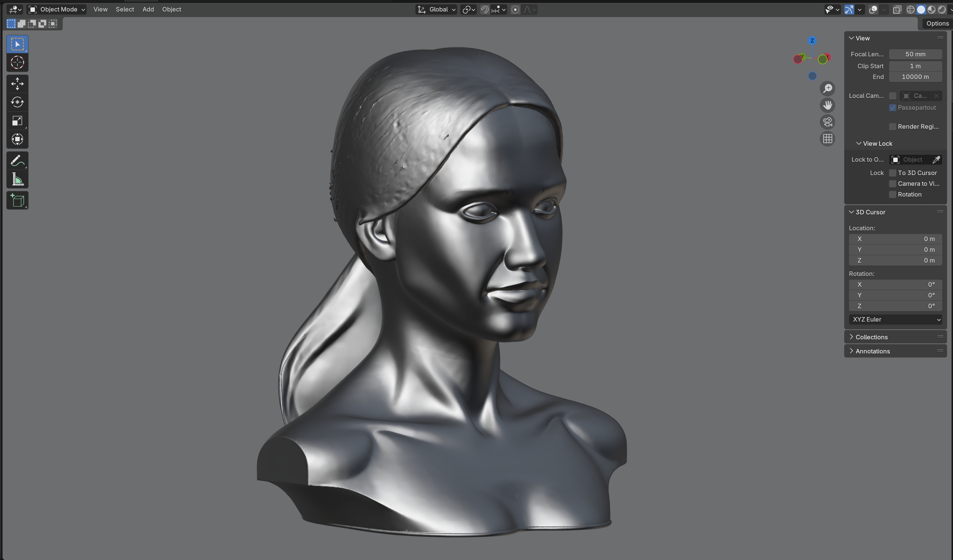Disable the Passepartout checkbox
Viewport: 953px width, 560px height.
point(892,108)
